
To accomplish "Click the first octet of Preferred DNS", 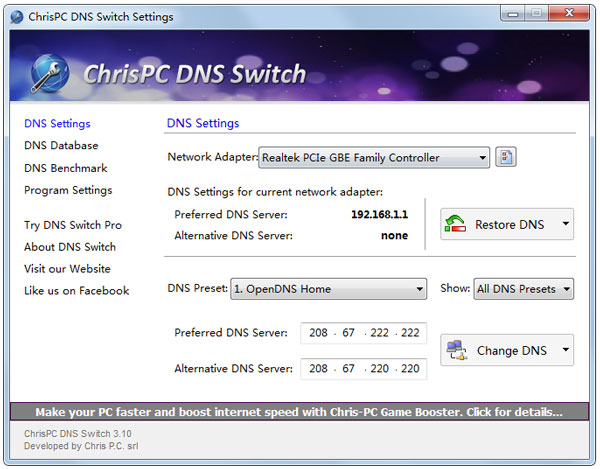I will (x=318, y=333).
